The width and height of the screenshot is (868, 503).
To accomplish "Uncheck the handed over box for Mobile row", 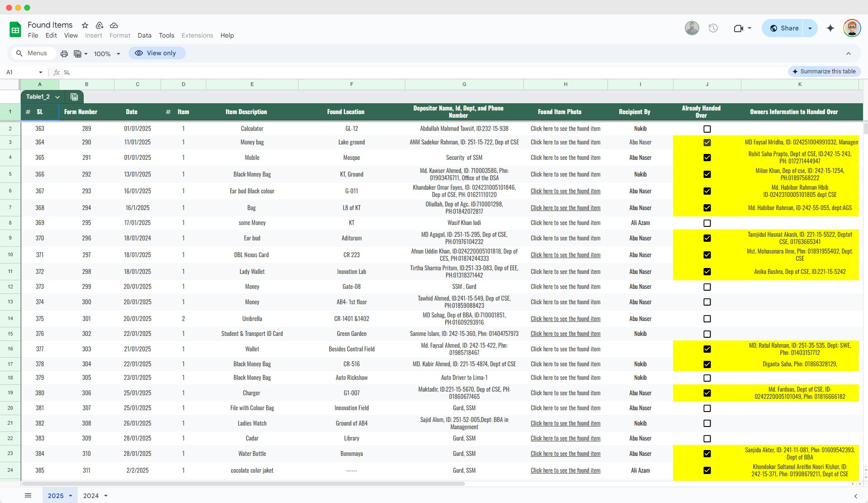I will coord(707,158).
